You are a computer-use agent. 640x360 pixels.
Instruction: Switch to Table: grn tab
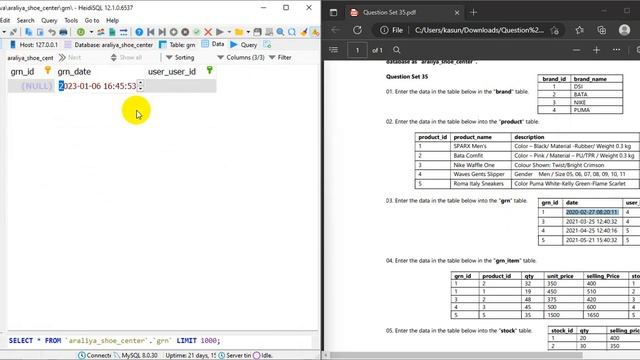(x=177, y=44)
